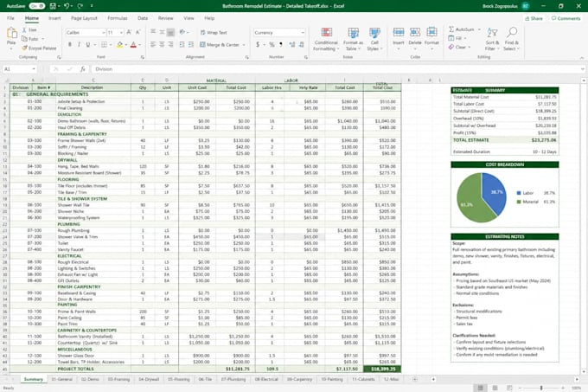Click the 100% zoom level in status bar
588x392 pixels.
point(576,388)
